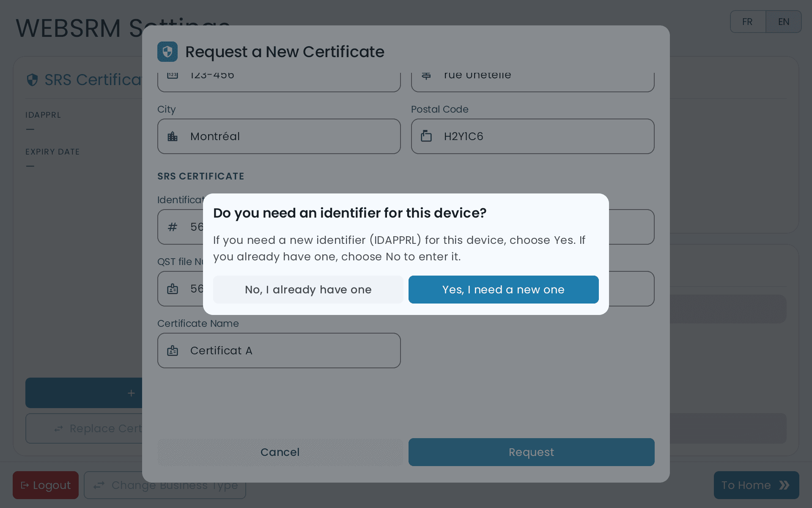The image size is (812, 508).
Task: Click the Cancel button in certificate dialog
Action: click(x=280, y=452)
